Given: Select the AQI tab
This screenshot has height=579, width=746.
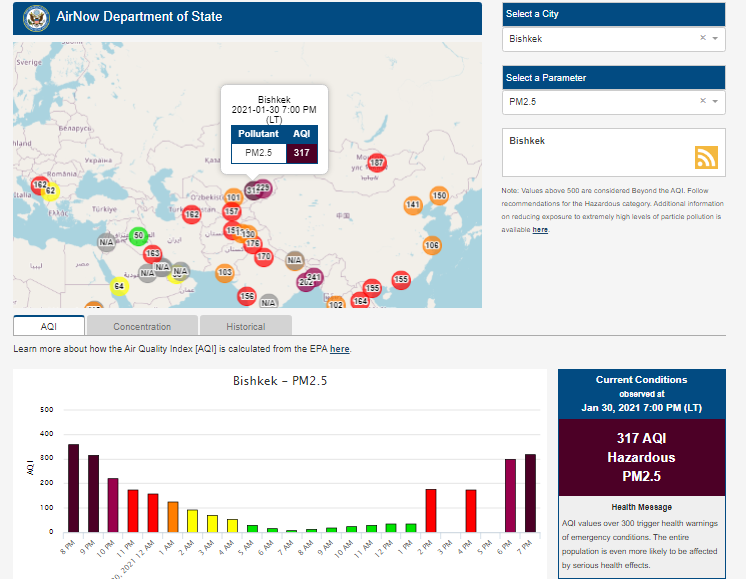Looking at the screenshot, I should (49, 326).
